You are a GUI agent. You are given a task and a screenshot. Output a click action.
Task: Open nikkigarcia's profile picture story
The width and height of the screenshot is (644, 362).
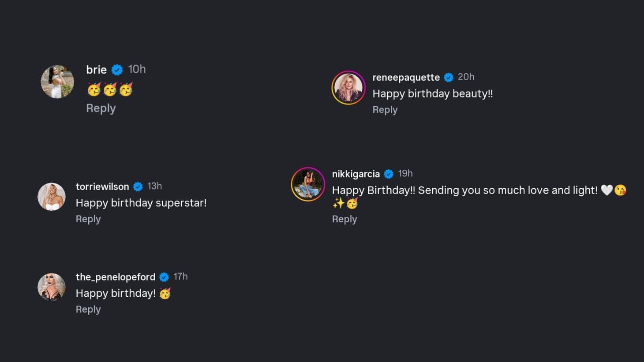coord(308,184)
